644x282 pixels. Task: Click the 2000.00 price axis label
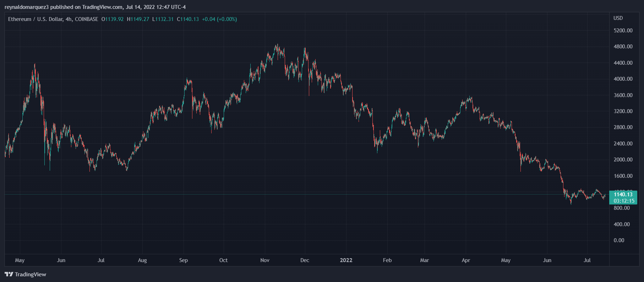point(623,160)
